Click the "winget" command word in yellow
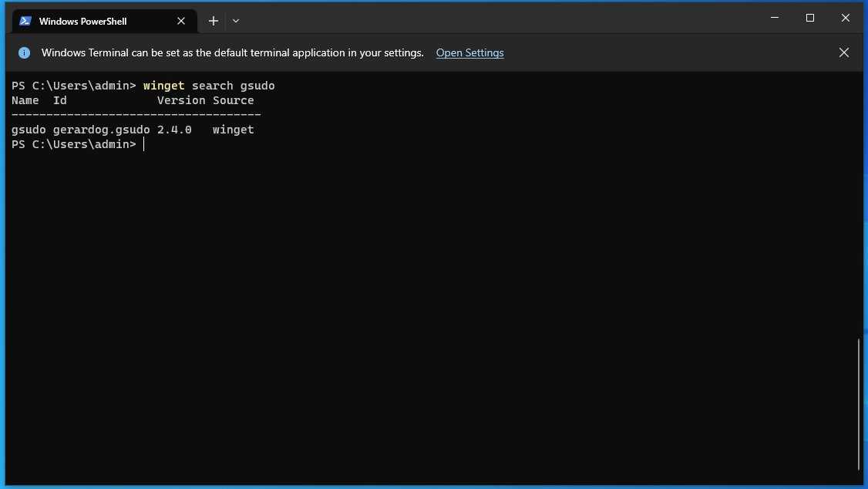The image size is (868, 489). [164, 86]
